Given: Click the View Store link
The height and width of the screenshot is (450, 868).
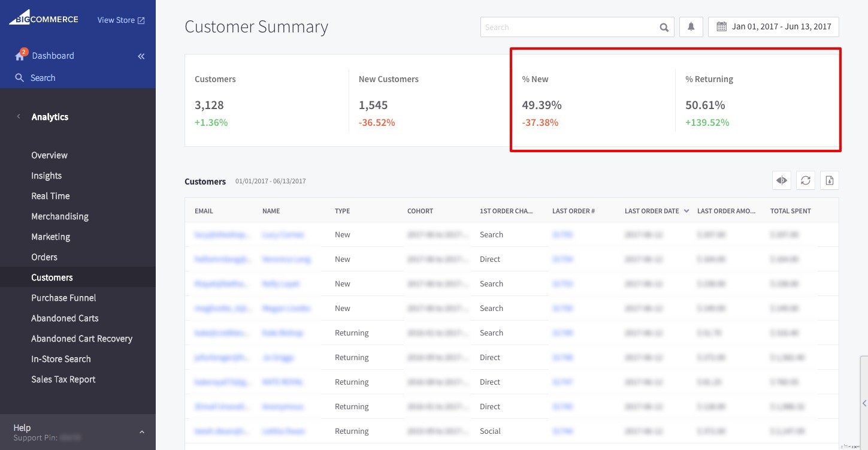Looking at the screenshot, I should (120, 20).
